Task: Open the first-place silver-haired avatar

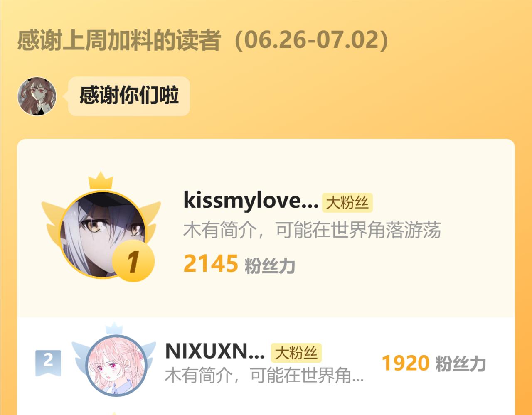Action: point(103,235)
